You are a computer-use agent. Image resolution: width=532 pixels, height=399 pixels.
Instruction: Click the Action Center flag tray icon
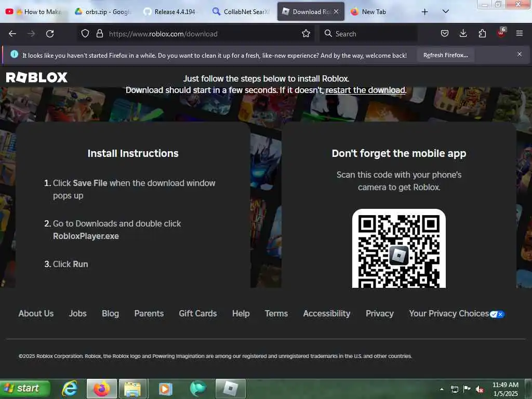point(467,389)
